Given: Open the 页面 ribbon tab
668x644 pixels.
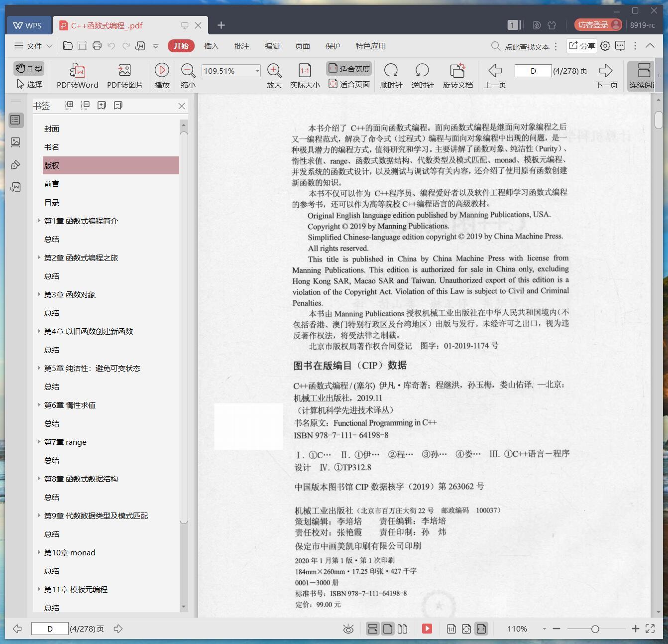Looking at the screenshot, I should point(302,46).
